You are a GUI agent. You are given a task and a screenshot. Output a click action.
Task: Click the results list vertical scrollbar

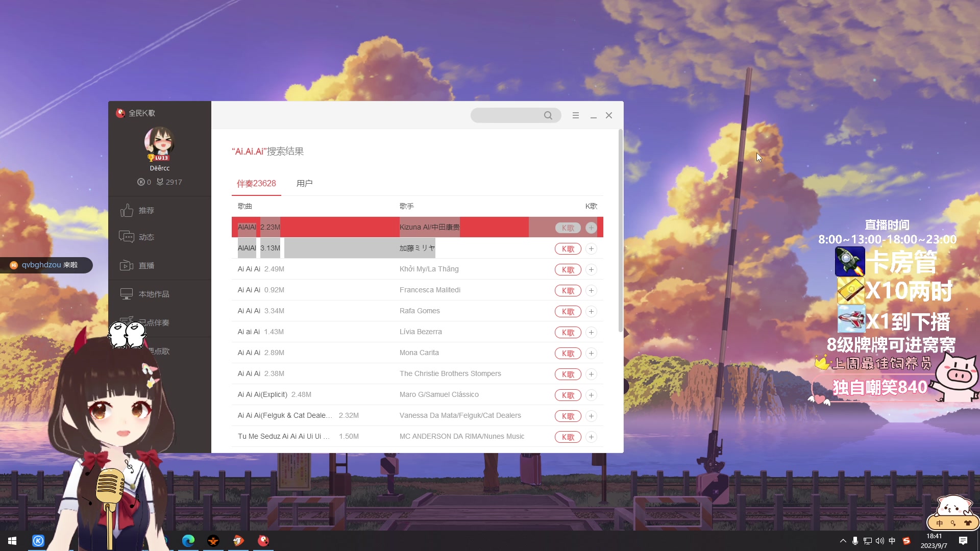(621, 231)
